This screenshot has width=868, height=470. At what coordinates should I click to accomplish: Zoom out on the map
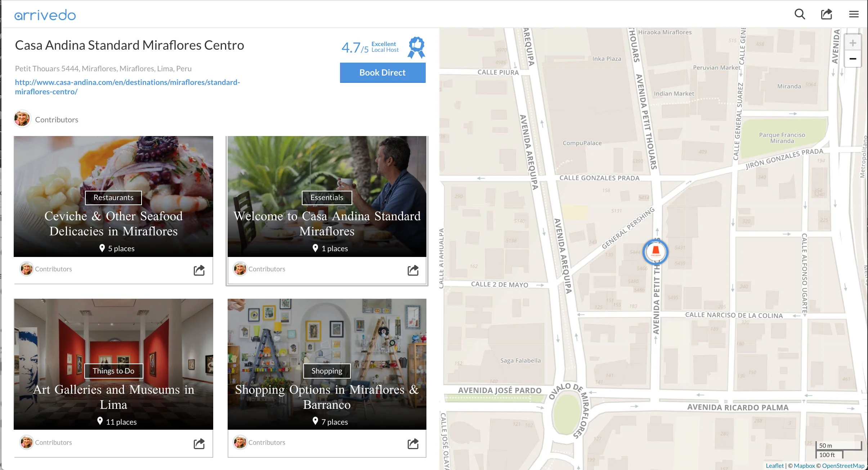(x=853, y=59)
